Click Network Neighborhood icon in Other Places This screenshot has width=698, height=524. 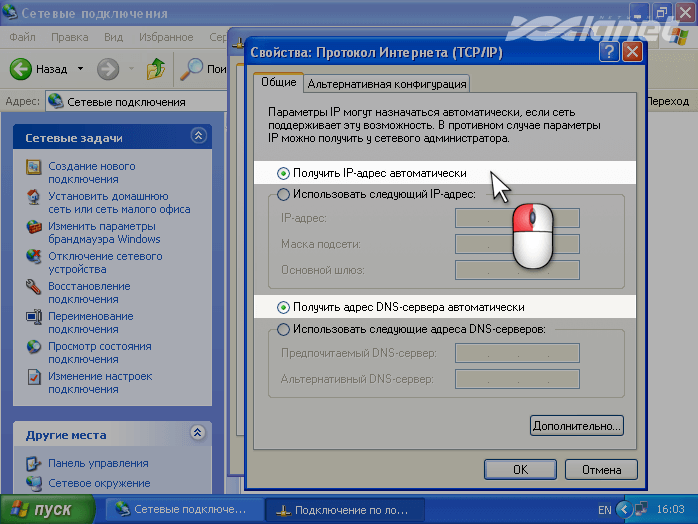click(33, 483)
